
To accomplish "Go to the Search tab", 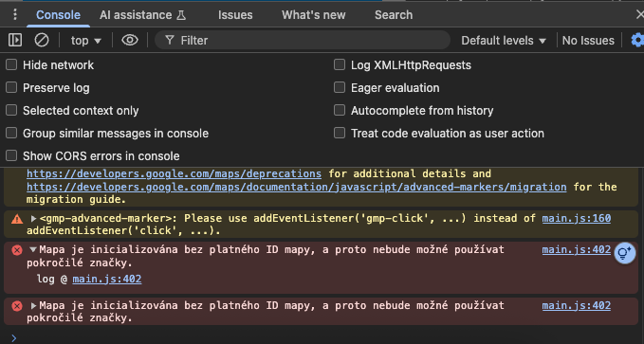I will 393,15.
